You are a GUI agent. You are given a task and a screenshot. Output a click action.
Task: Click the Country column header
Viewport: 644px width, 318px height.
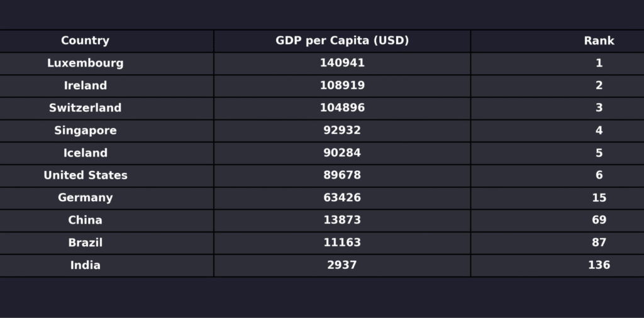[85, 41]
